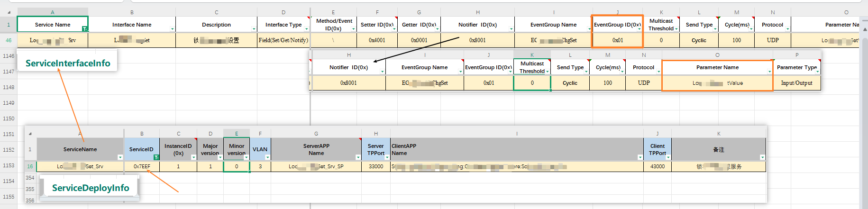Select the ServerAPP Name header cell
This screenshot has height=209, width=868.
click(x=316, y=149)
